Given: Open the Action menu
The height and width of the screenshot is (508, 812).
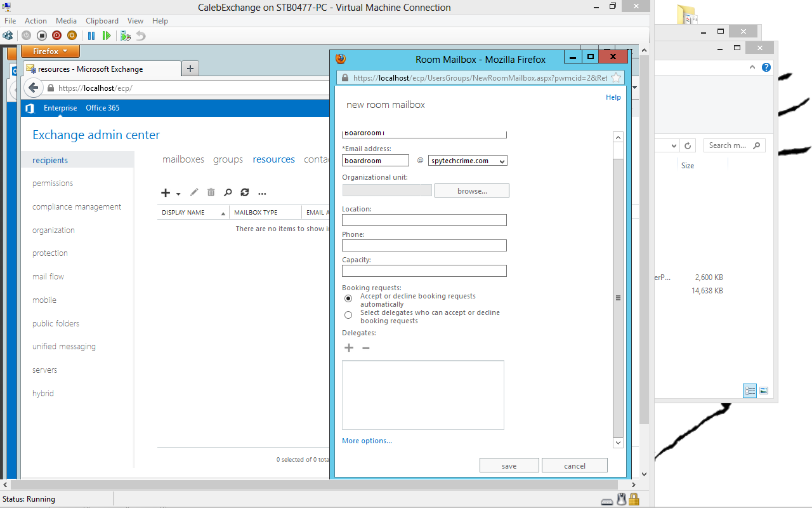Looking at the screenshot, I should tap(36, 21).
